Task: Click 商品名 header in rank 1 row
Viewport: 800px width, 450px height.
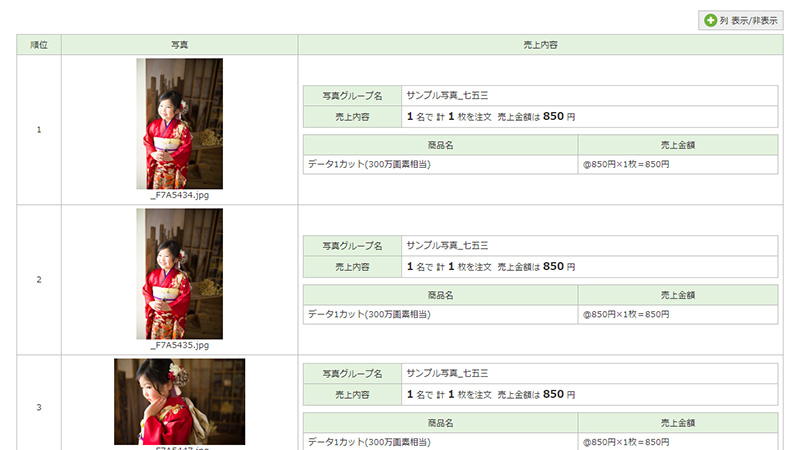Action: [440, 145]
